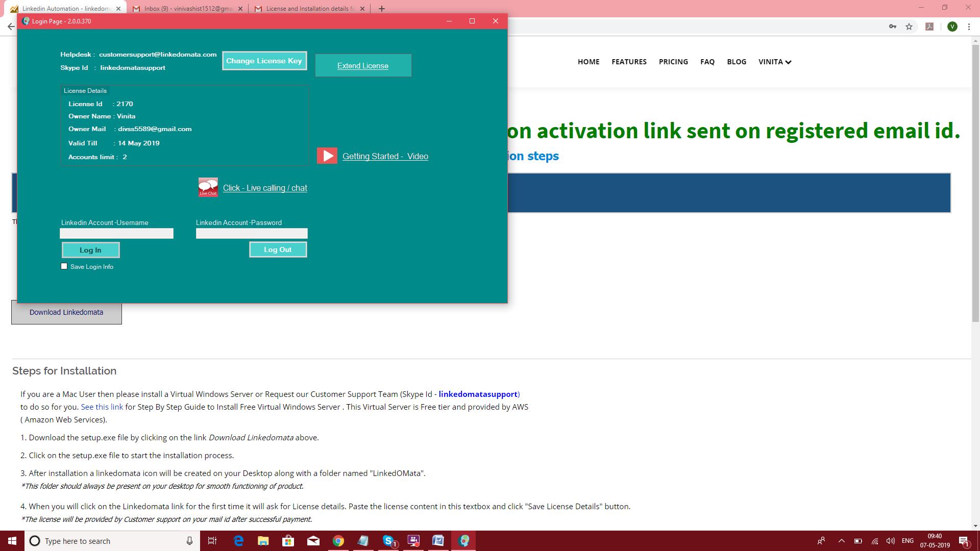
Task: Click the Extend License button
Action: pos(363,65)
